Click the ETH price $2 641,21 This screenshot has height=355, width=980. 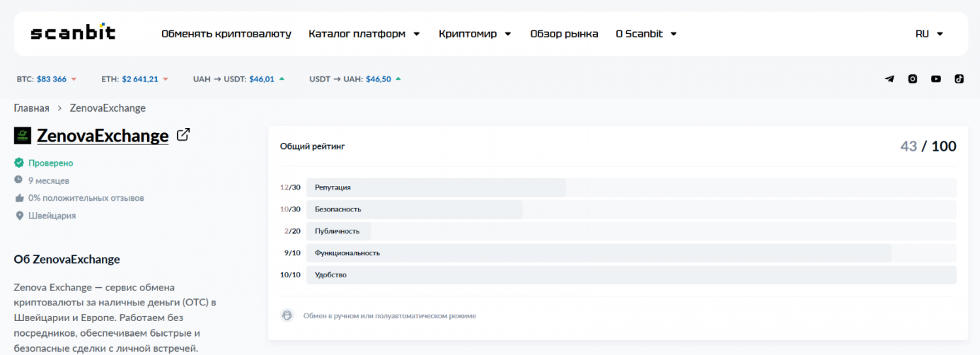point(140,79)
